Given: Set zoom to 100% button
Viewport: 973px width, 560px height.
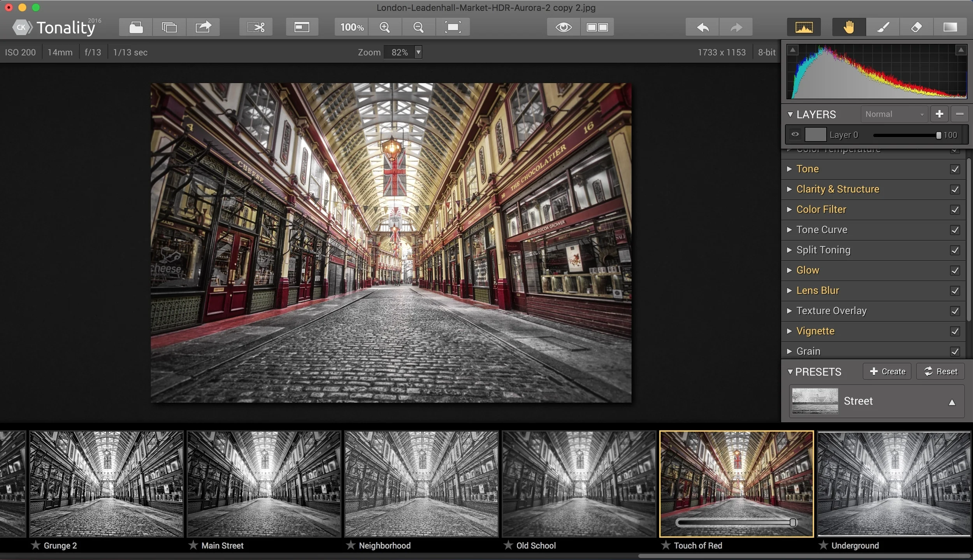Looking at the screenshot, I should (352, 27).
